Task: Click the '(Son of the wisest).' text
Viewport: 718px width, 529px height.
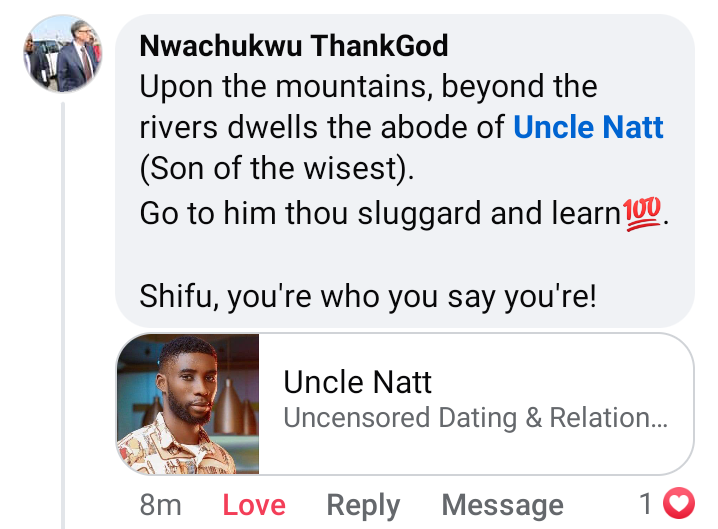Action: pyautogui.click(x=276, y=170)
